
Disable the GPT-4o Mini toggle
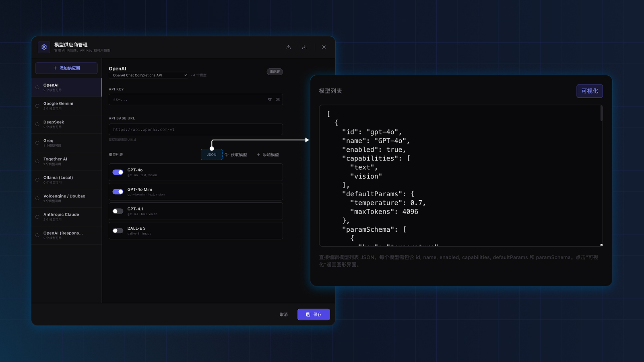click(x=118, y=192)
